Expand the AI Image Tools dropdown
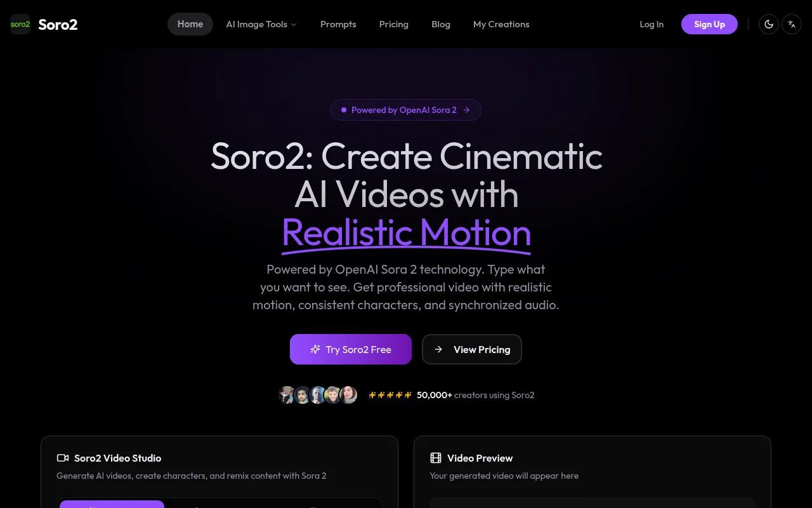Viewport: 812px width, 508px height. (257, 24)
